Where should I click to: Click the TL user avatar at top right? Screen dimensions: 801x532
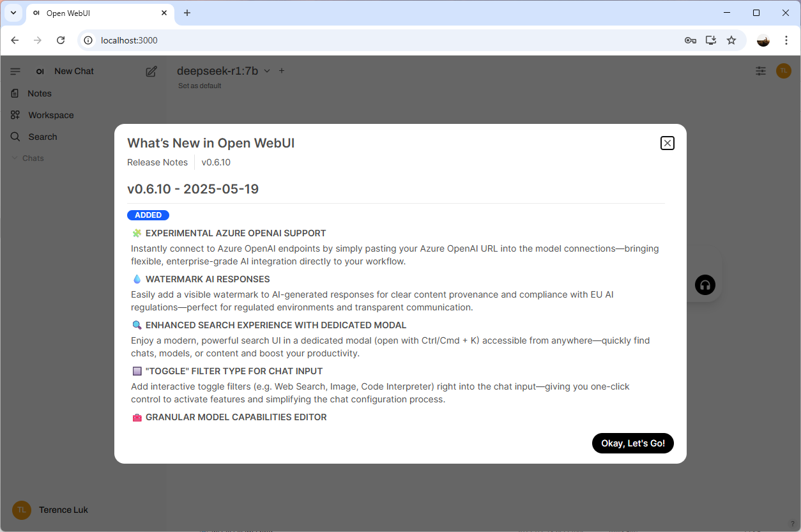(783, 71)
